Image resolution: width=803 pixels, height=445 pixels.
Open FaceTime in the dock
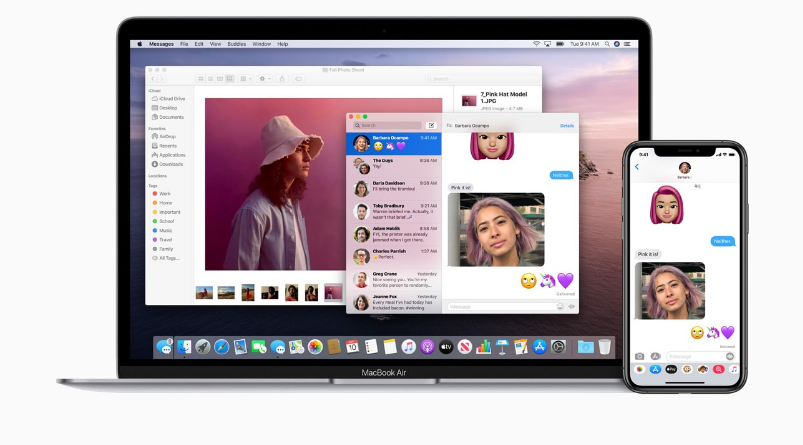click(x=259, y=347)
